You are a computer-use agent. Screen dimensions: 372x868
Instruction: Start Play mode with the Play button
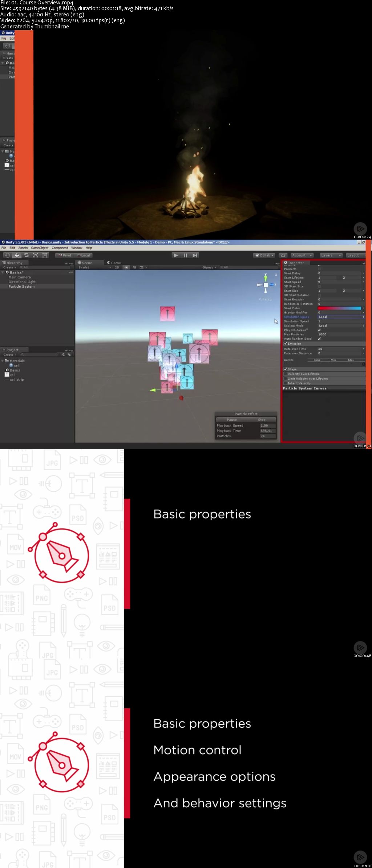click(176, 255)
